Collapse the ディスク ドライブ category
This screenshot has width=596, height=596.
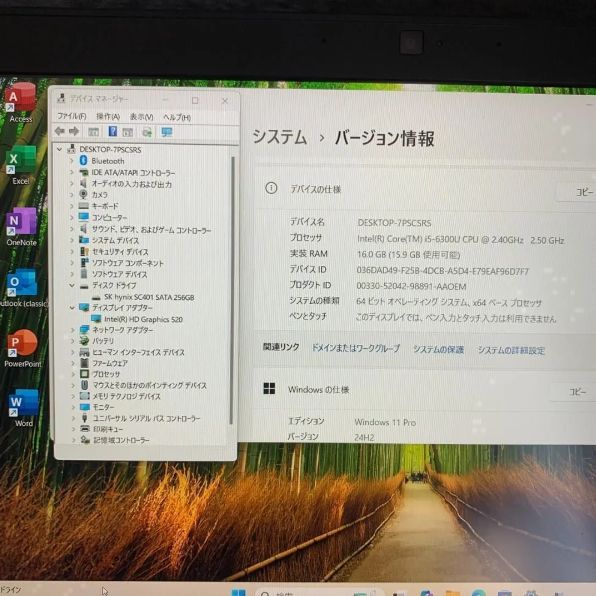click(71, 285)
